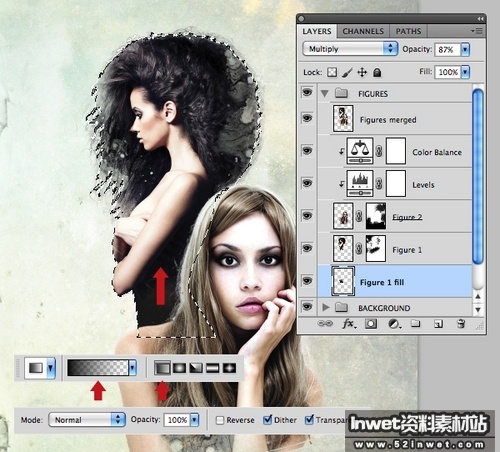Hide the BACKGROUND group

307,306
